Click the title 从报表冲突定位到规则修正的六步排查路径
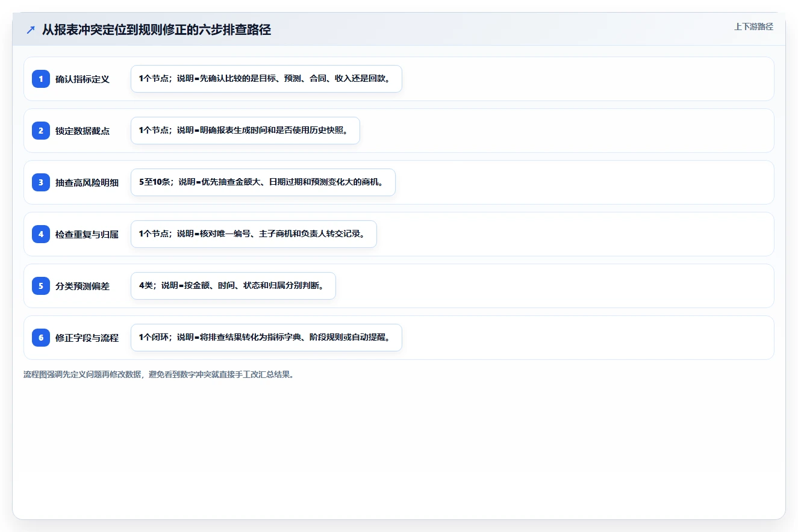798x532 pixels. 157,29
